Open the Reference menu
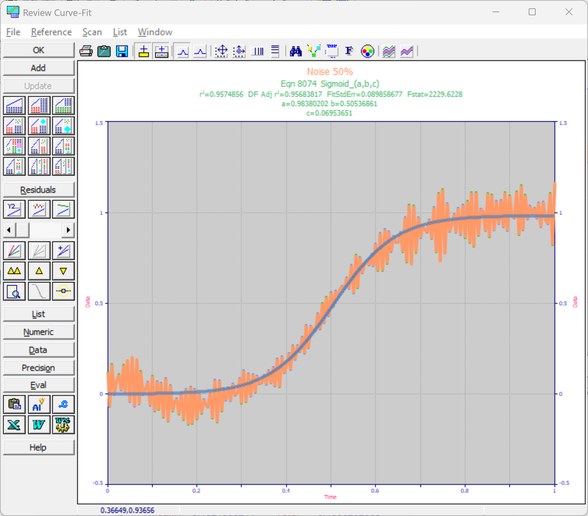Image resolution: width=588 pixels, height=516 pixels. pyautogui.click(x=51, y=32)
